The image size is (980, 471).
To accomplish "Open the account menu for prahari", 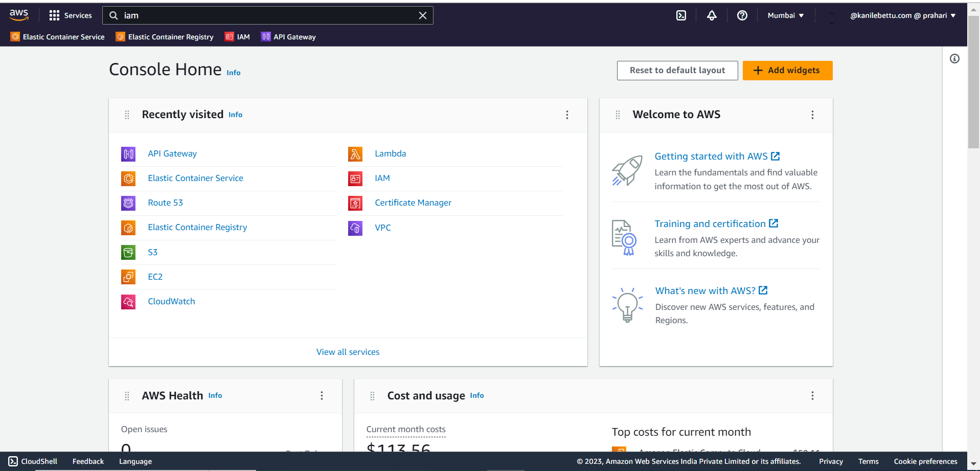I will [x=902, y=15].
